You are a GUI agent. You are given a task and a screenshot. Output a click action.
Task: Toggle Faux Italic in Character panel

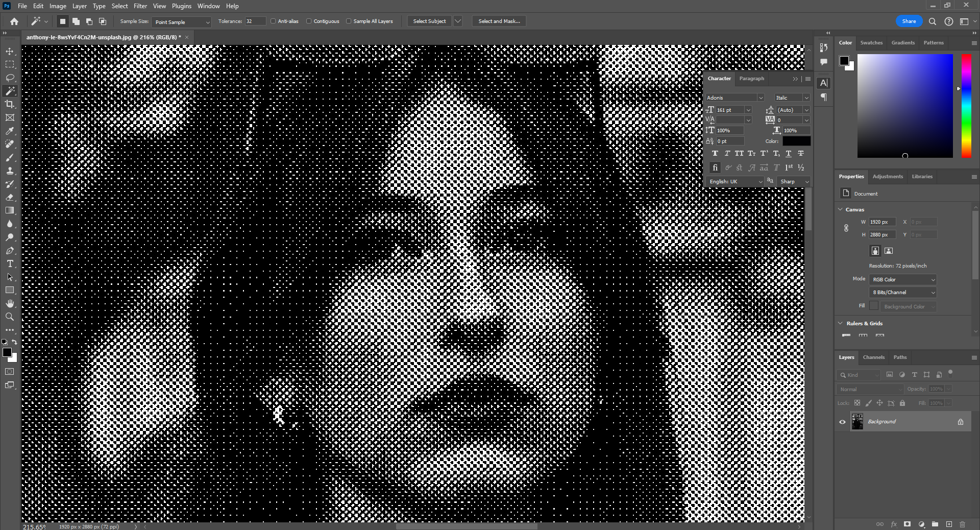click(727, 154)
